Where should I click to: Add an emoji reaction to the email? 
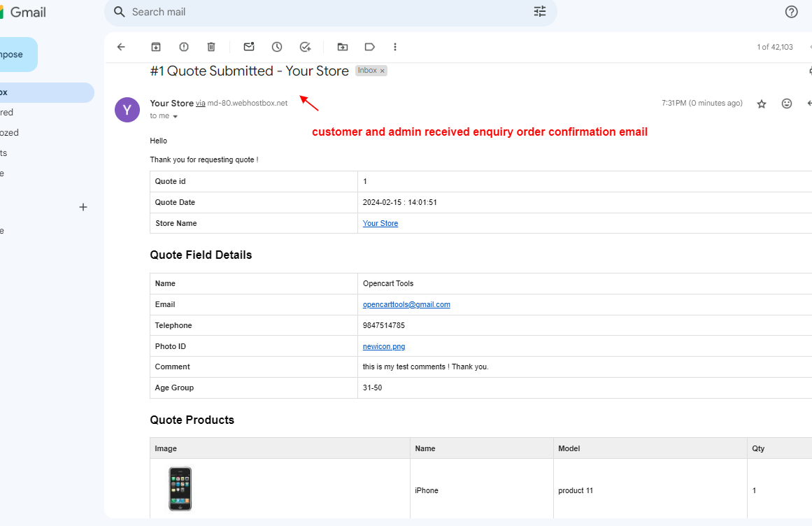pos(787,104)
